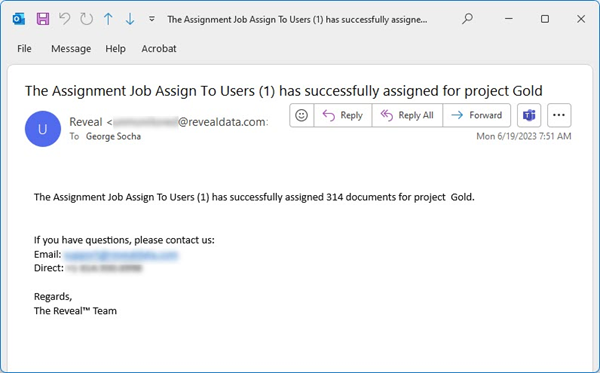
Task: Expand the Quick Access Toolbar customize dropdown
Action: click(152, 19)
